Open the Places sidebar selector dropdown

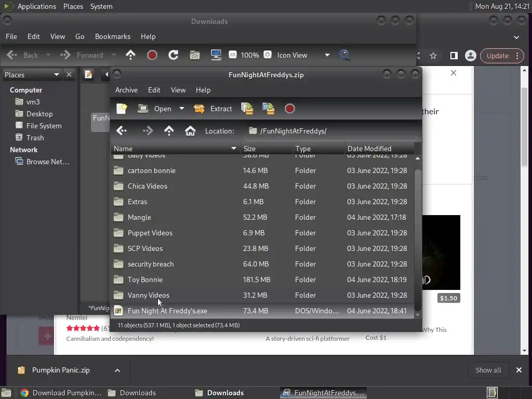pos(32,75)
